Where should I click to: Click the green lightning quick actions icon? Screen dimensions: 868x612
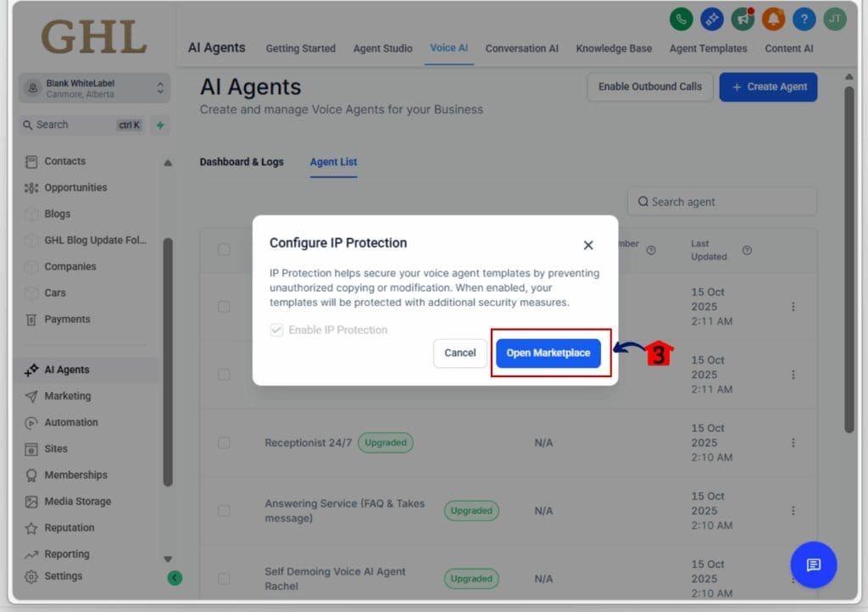pyautogui.click(x=160, y=125)
